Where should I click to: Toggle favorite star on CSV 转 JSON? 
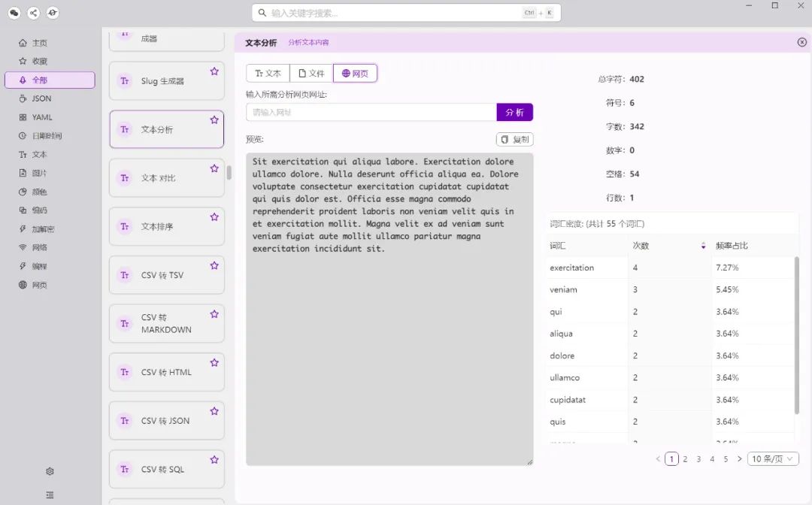pos(214,411)
